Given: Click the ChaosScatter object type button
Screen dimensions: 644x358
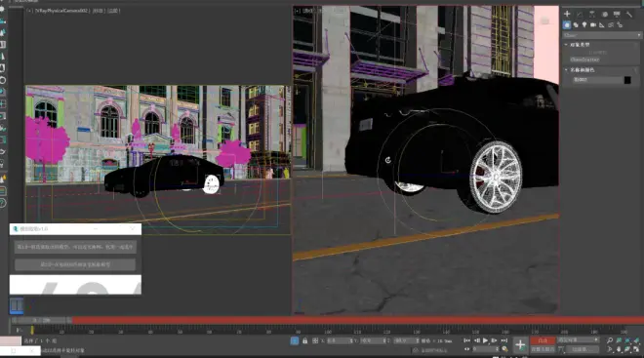Looking at the screenshot, I should coord(584,60).
